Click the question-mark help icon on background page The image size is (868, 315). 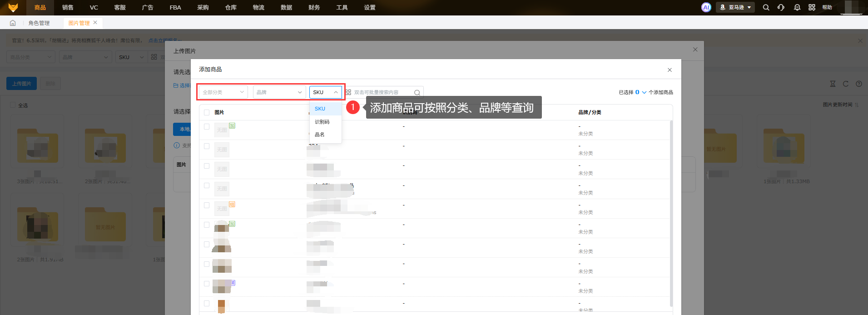858,84
